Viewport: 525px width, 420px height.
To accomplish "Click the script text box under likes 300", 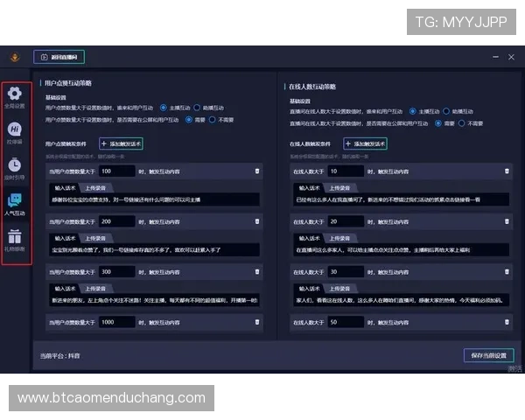I will (154, 300).
